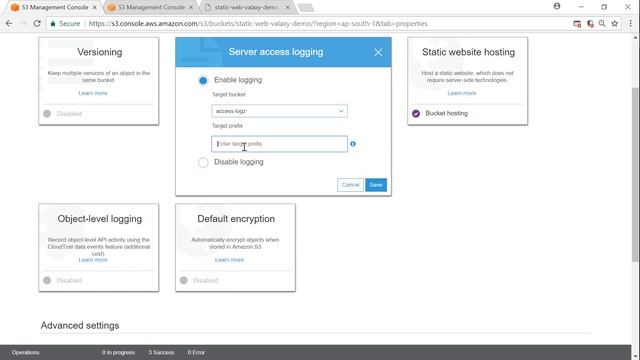
Task: Focus the target prefix input field
Action: pos(280,144)
